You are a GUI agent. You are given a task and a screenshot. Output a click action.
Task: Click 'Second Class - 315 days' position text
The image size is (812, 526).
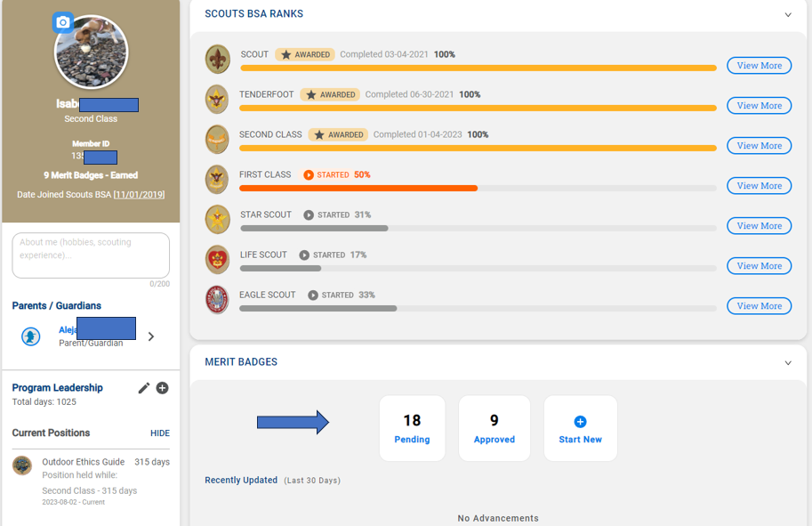[90, 490]
